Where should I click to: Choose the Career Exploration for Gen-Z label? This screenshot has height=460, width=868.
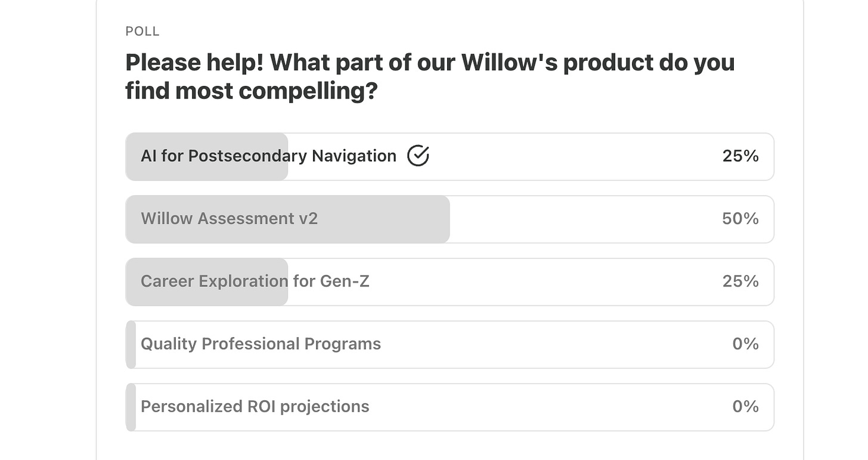(x=255, y=281)
